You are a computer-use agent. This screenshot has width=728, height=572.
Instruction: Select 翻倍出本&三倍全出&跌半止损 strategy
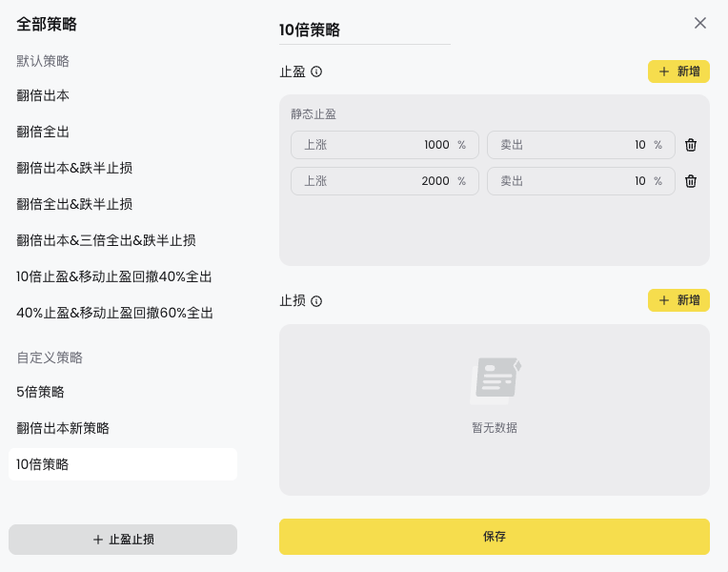[106, 240]
